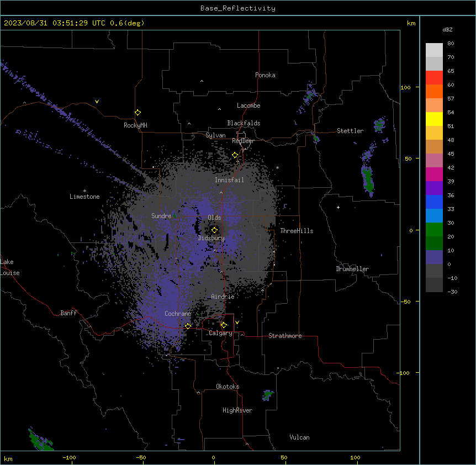Click the radar site marker near Didsbury

pos(214,230)
